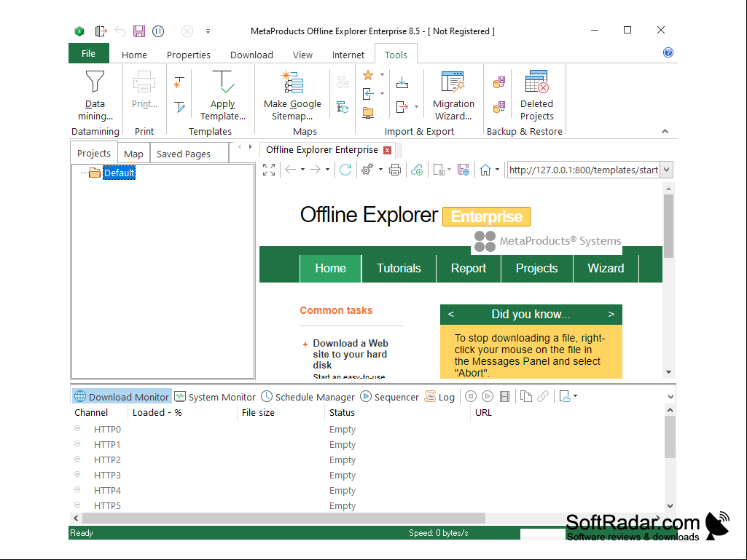Viewport: 747px width, 560px height.
Task: Click 'Download a Web site to your hard disk' link
Action: coord(351,354)
